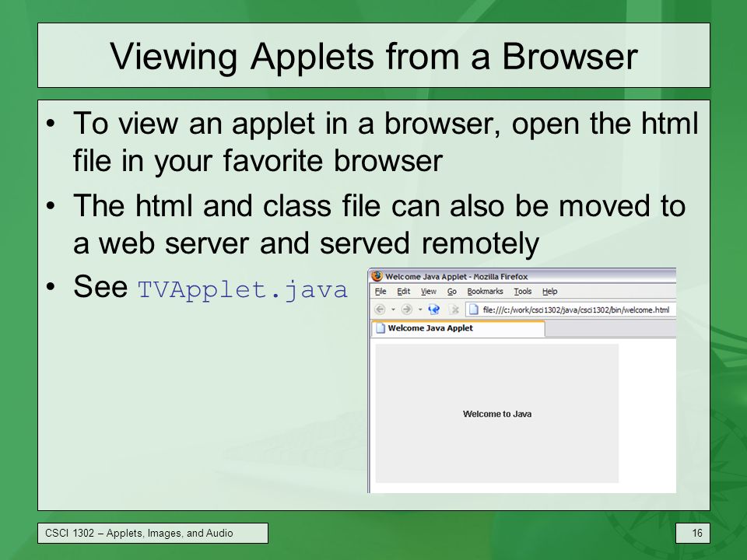
Task: Click bullet about web server served remotely
Action: (x=379, y=224)
